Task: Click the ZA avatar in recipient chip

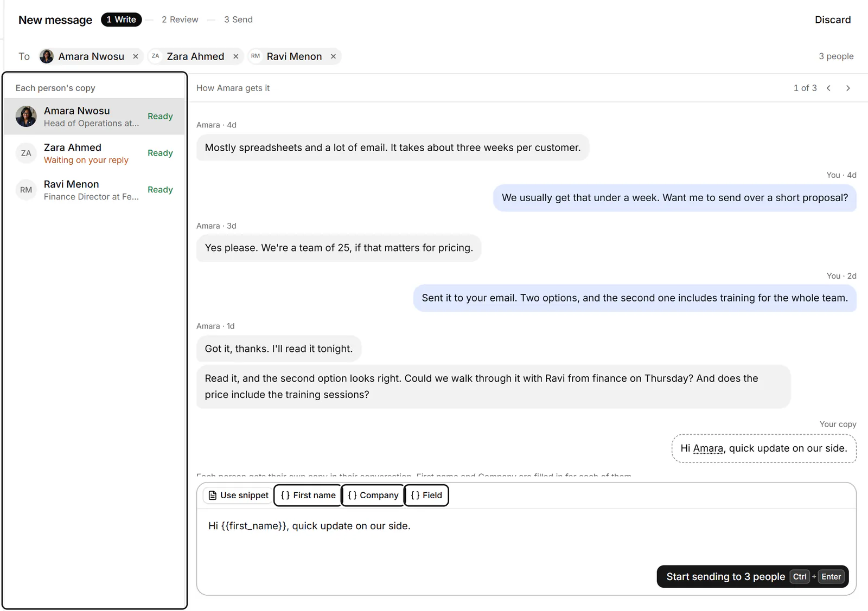Action: pyautogui.click(x=156, y=56)
